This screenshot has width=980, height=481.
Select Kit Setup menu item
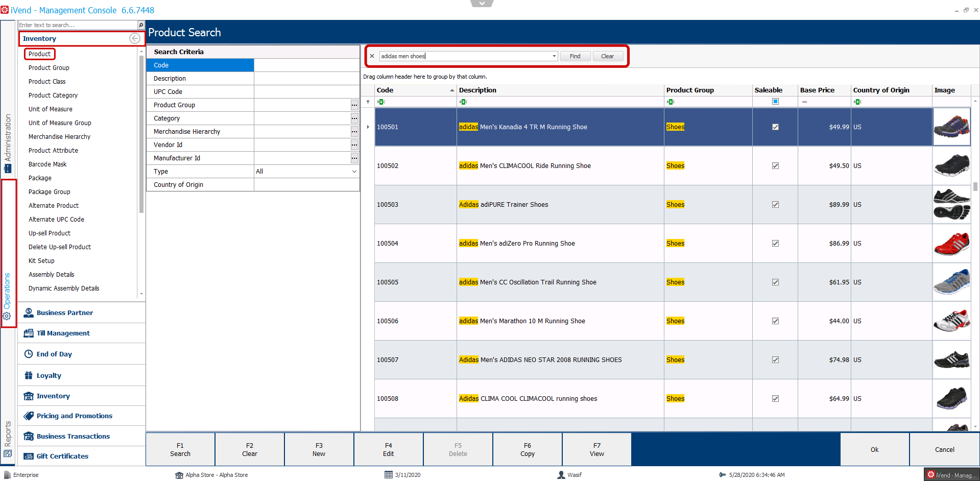pos(41,260)
